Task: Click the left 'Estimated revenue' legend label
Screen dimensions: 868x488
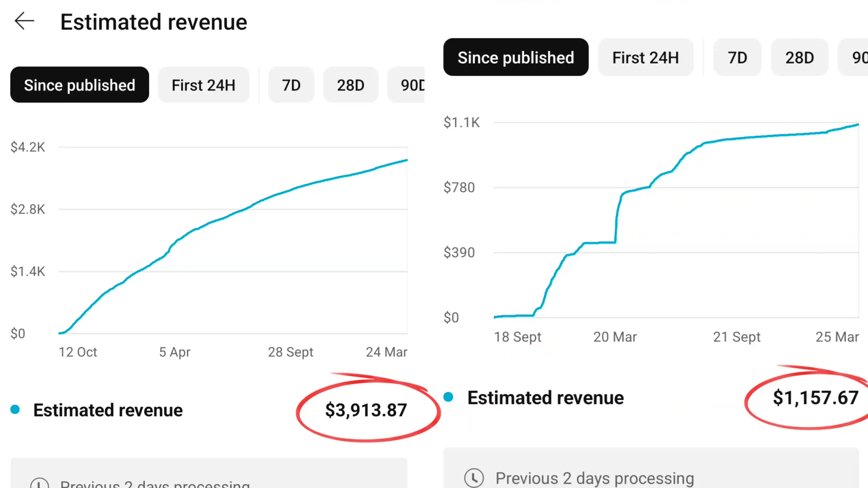Action: point(108,410)
